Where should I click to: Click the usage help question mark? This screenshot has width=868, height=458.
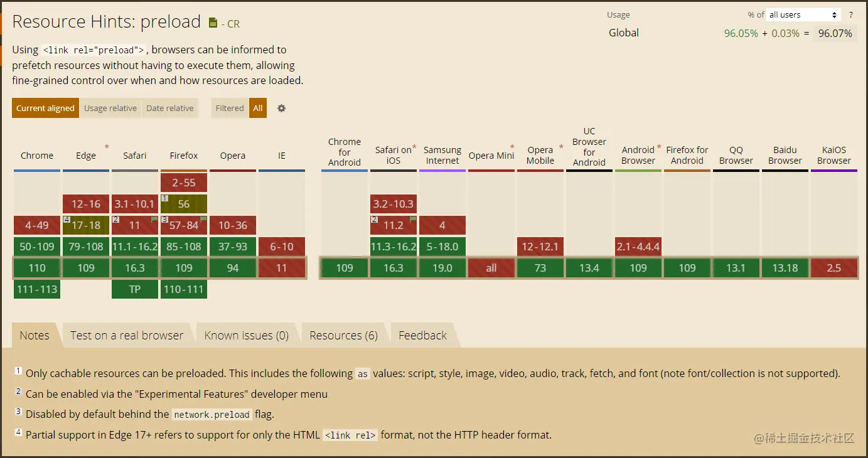pyautogui.click(x=851, y=15)
